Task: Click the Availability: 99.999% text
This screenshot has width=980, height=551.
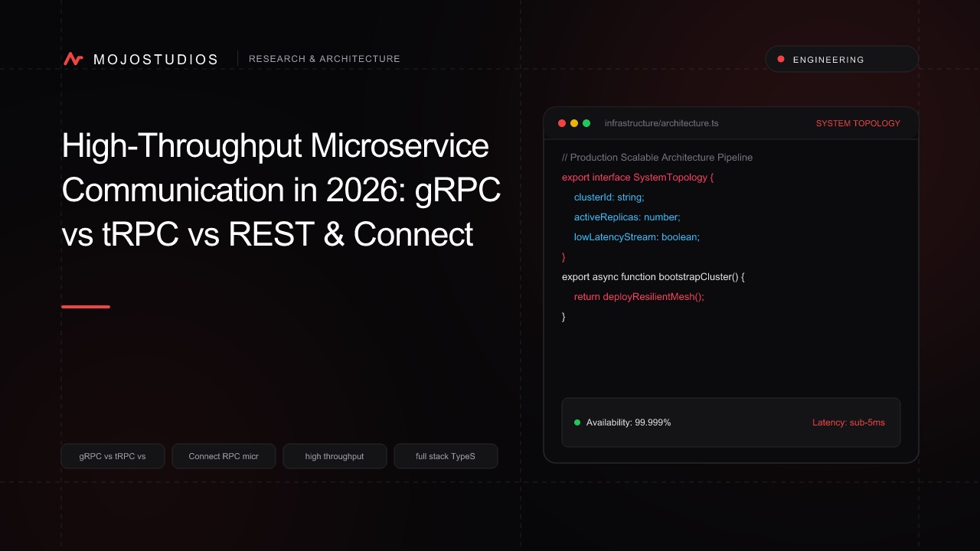Action: pos(629,422)
